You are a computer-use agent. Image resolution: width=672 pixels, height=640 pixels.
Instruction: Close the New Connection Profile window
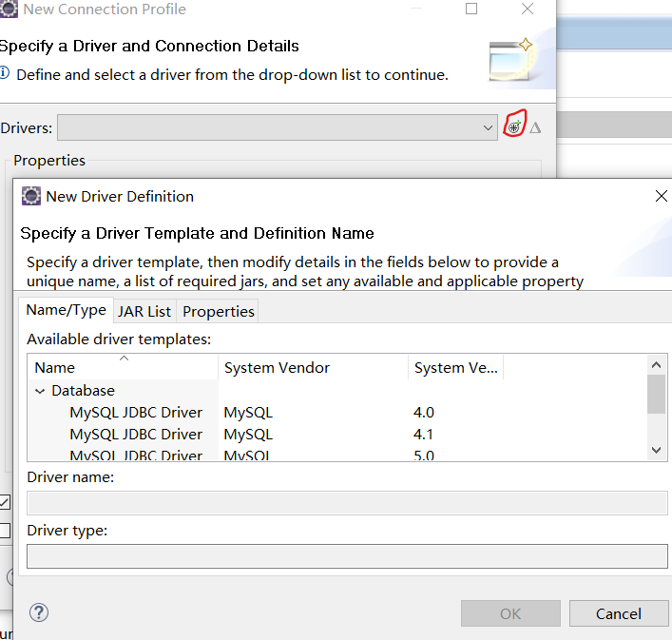528,9
